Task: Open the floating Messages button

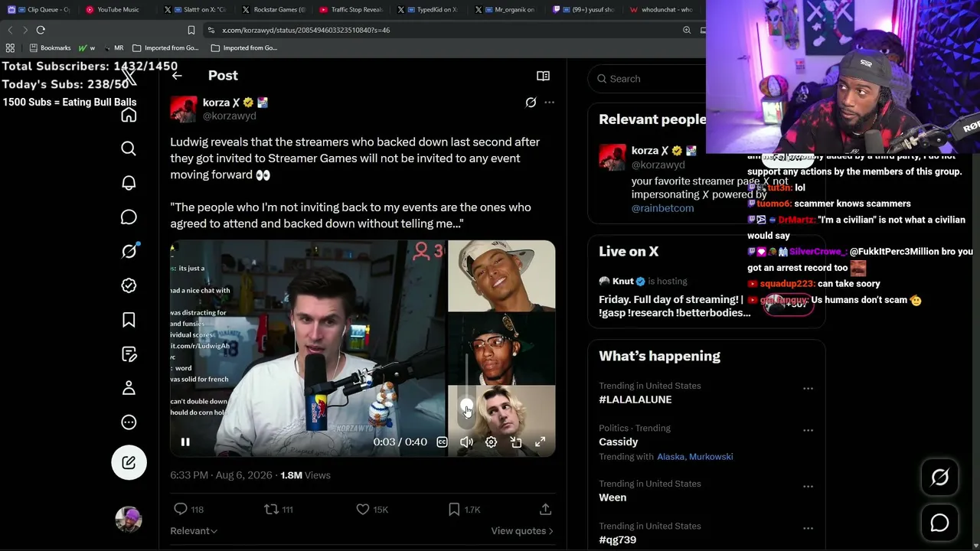Action: pyautogui.click(x=939, y=522)
